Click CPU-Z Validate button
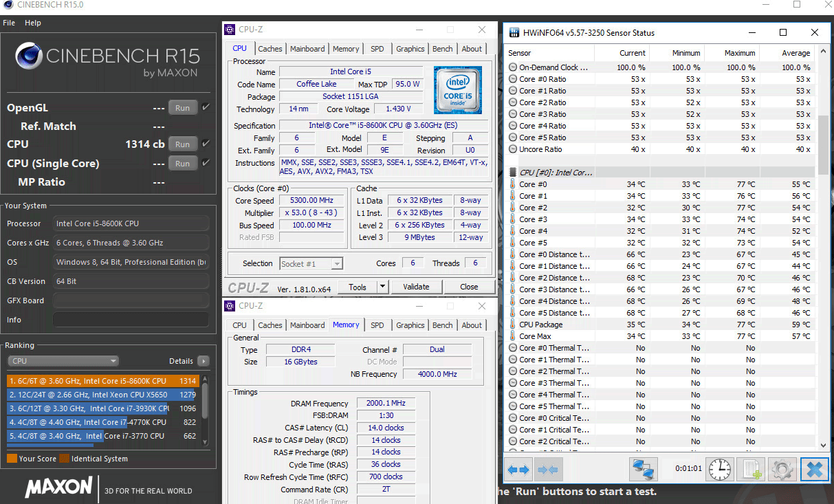 pos(416,287)
